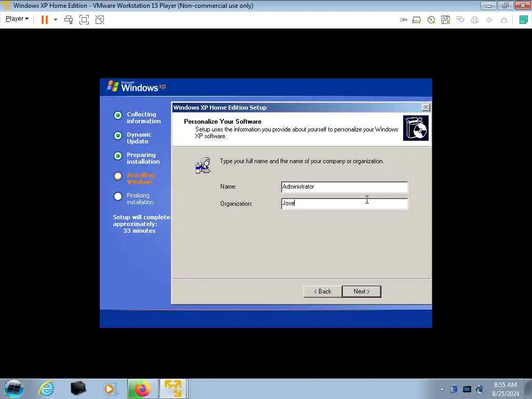Click the "Personalize Your Software" heading
Image resolution: width=532 pixels, height=399 pixels.
[x=222, y=122]
